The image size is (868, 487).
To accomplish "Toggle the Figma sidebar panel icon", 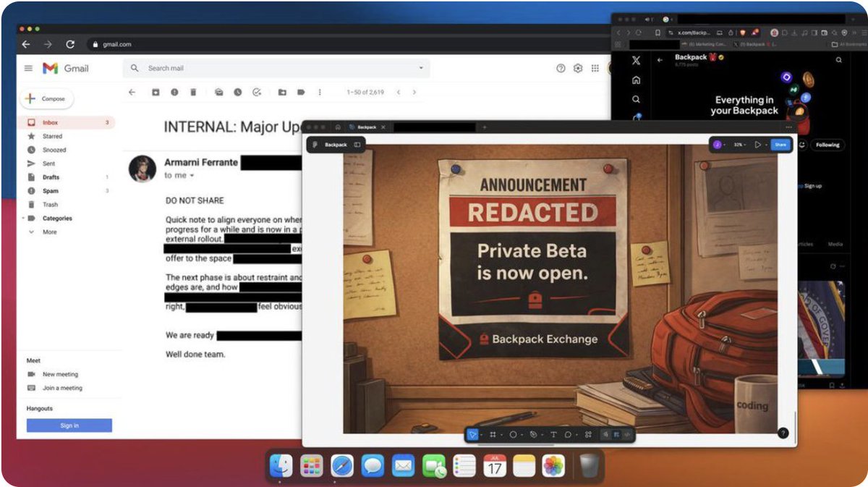I will [357, 145].
